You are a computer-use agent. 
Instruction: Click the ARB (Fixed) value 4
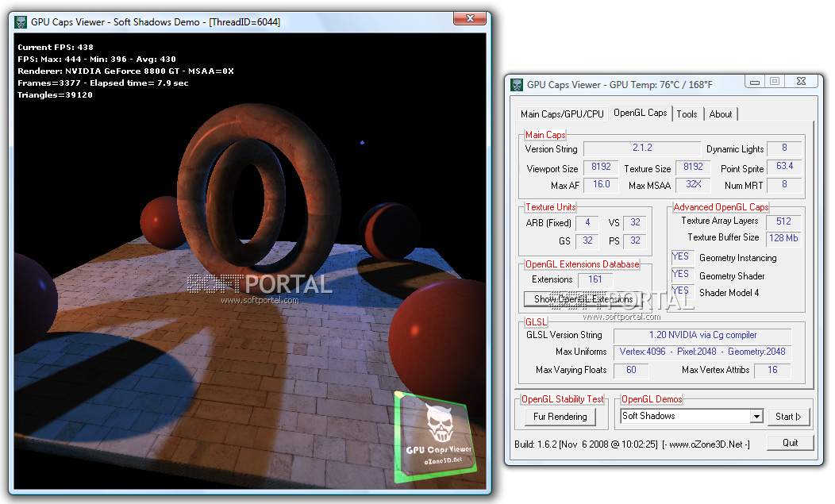[x=587, y=223]
